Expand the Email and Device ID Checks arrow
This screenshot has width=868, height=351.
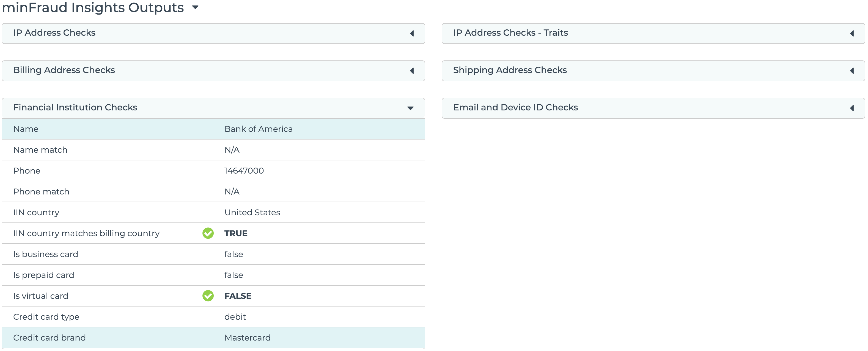click(x=852, y=108)
